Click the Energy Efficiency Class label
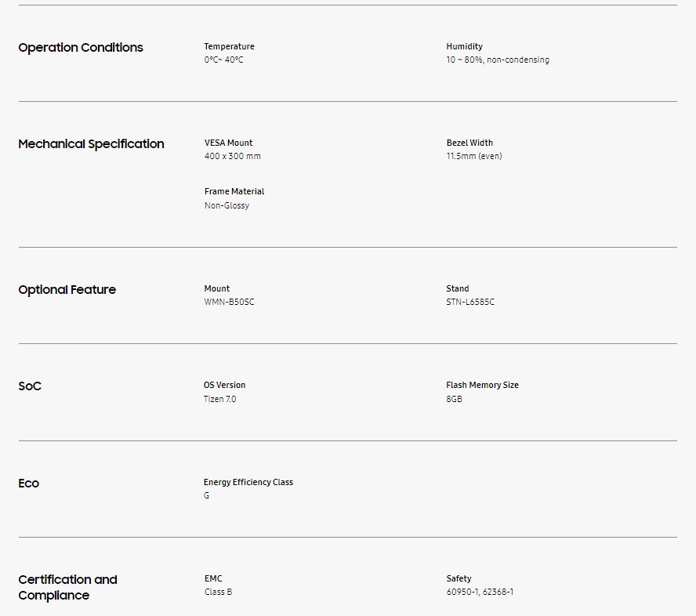 tap(248, 482)
